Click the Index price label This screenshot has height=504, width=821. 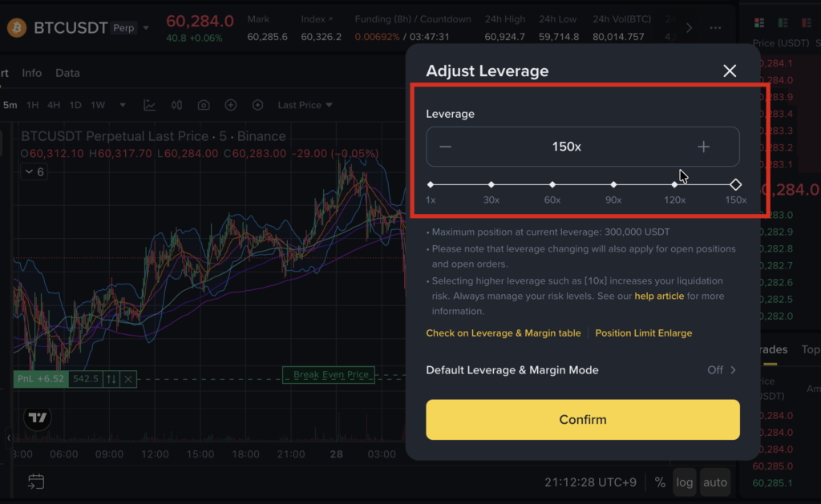coord(317,19)
